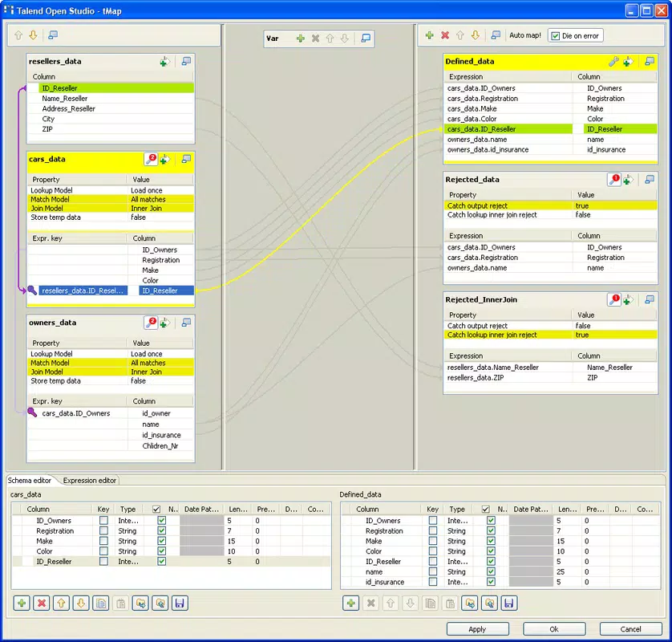Open Match Model value in cars_data
Image resolution: width=672 pixels, height=642 pixels.
point(160,199)
